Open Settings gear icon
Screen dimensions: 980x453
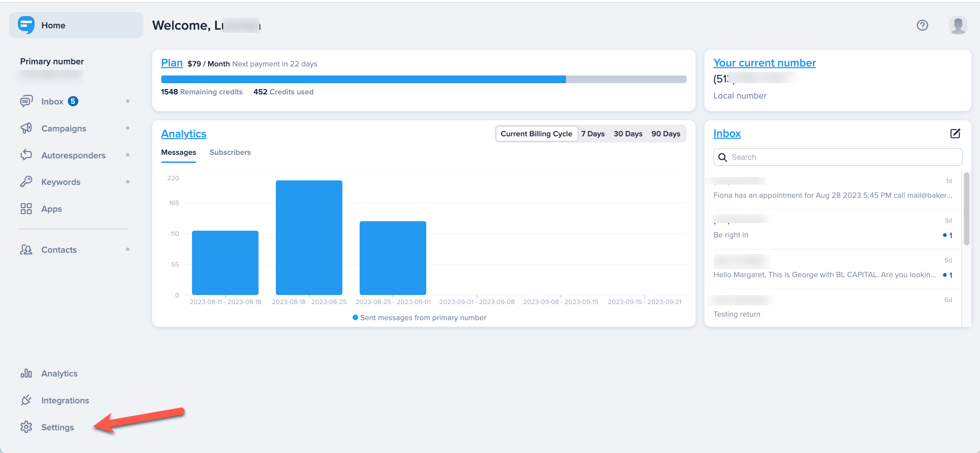[x=26, y=427]
